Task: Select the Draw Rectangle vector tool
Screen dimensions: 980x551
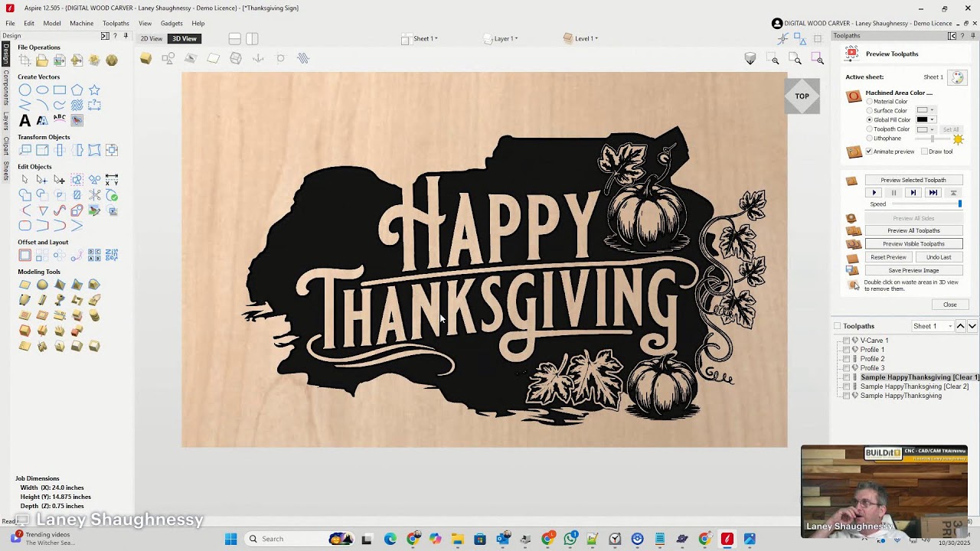Action: click(x=60, y=90)
